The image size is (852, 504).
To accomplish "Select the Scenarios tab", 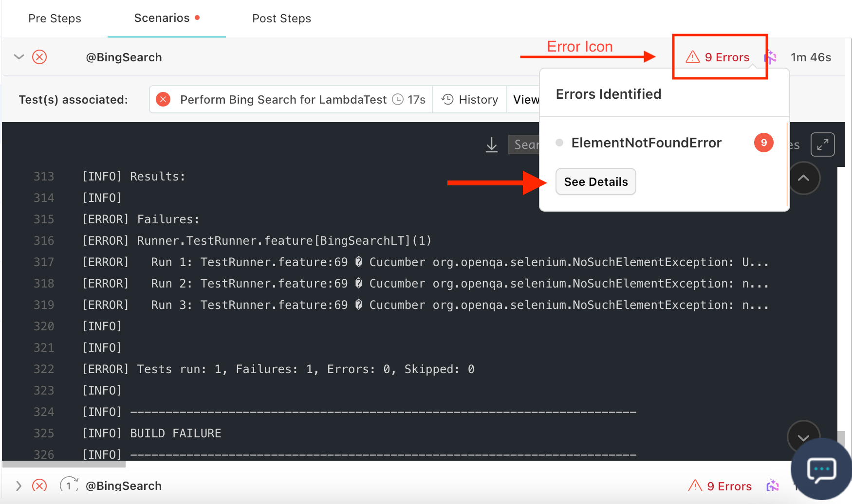I will [162, 18].
